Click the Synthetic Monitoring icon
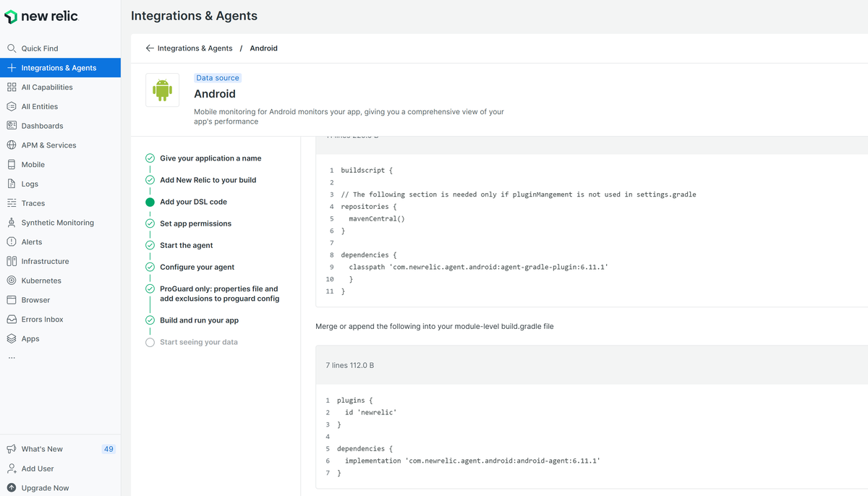Image resolution: width=868 pixels, height=496 pixels. coord(12,223)
